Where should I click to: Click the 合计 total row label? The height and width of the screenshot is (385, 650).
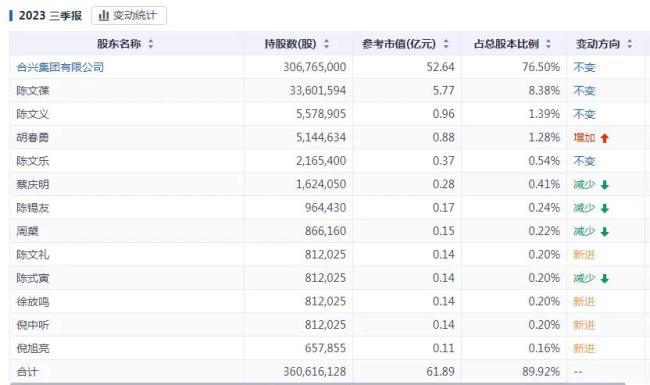click(x=27, y=372)
